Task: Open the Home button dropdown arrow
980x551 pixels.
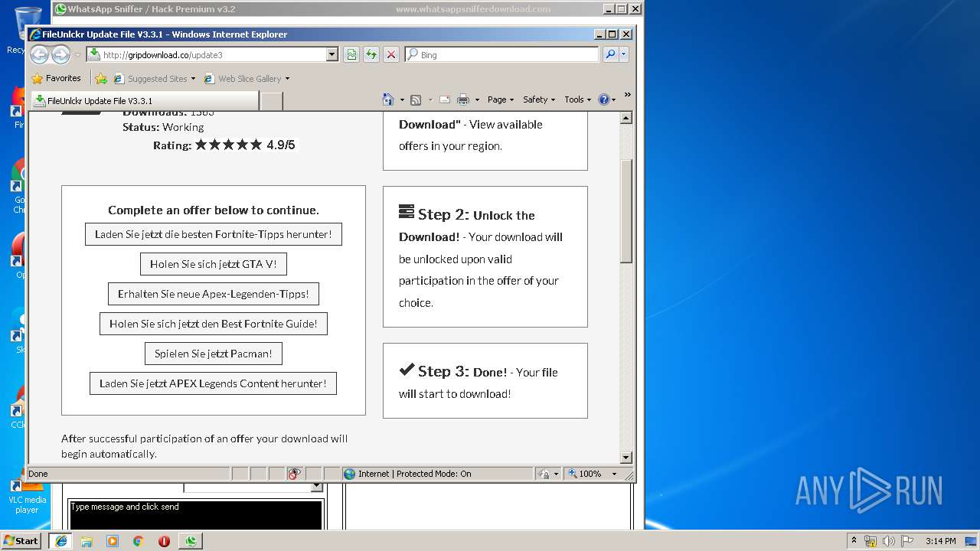Action: (402, 99)
